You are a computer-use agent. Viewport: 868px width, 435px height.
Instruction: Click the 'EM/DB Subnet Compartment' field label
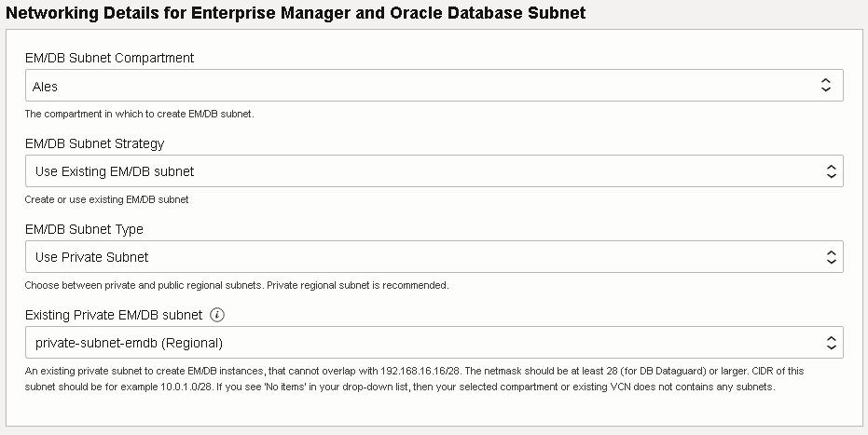[x=109, y=58]
